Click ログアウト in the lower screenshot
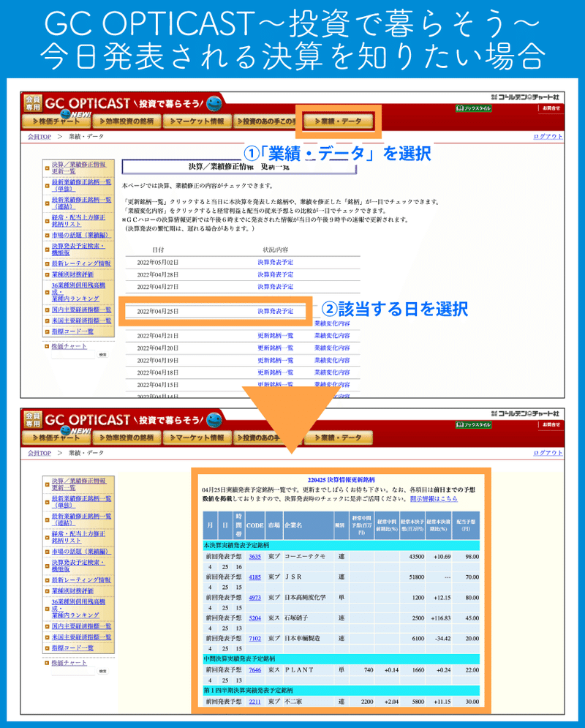This screenshot has height=728, width=585. tap(548, 453)
